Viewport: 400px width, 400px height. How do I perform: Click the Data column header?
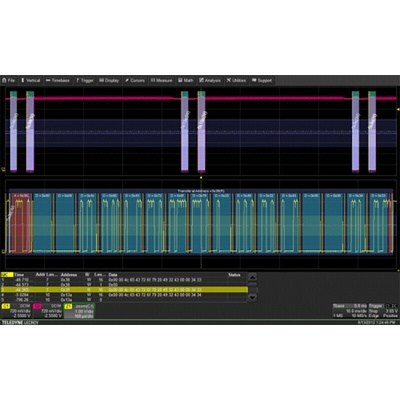click(113, 275)
